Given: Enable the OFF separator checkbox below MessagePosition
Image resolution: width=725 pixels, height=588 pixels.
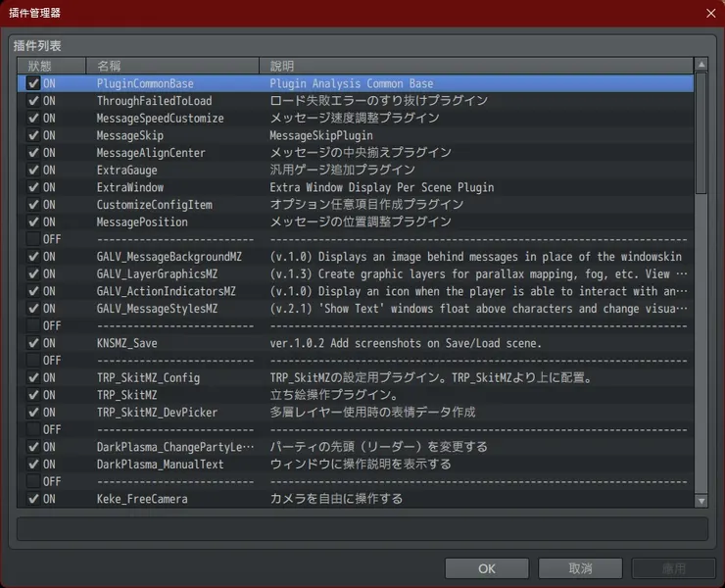Looking at the screenshot, I should 33,239.
